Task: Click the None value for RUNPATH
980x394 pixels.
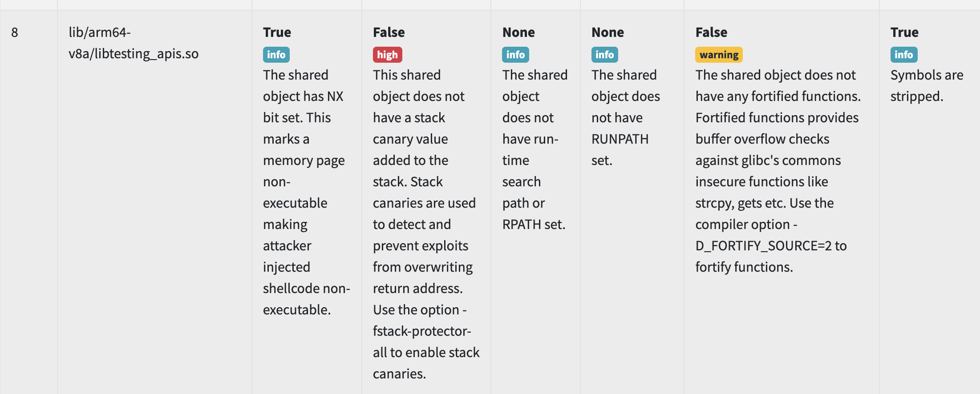Action: pyautogui.click(x=607, y=32)
